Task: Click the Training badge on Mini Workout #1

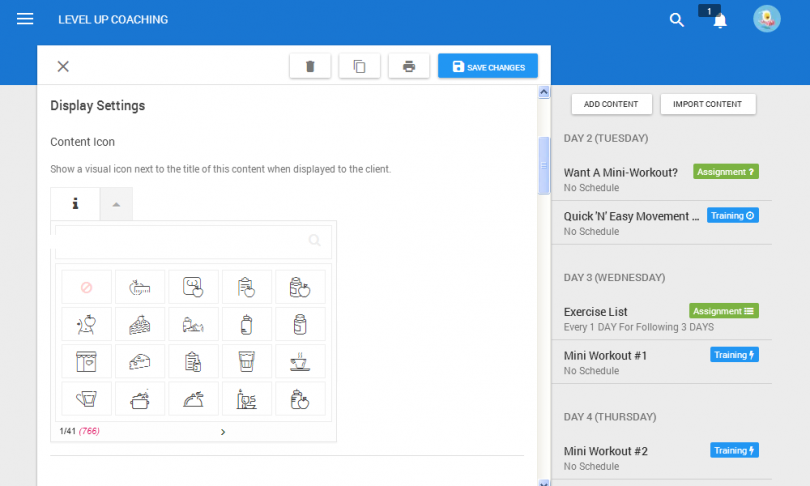Action: click(734, 355)
